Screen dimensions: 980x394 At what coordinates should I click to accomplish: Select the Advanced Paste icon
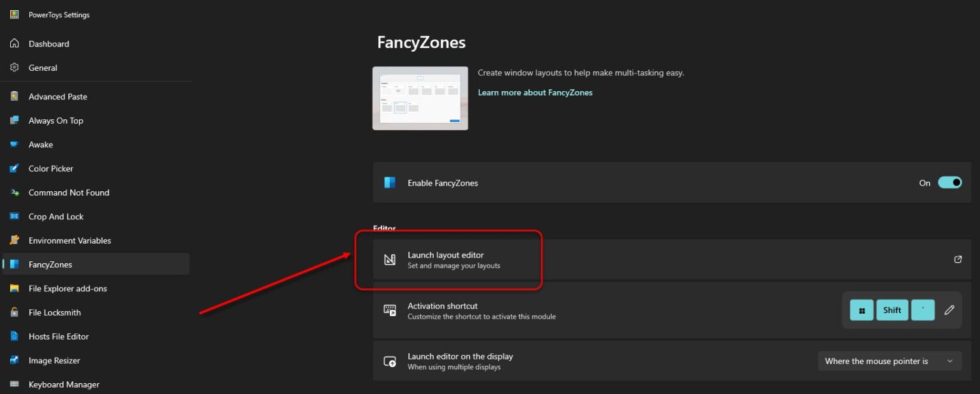coord(14,96)
